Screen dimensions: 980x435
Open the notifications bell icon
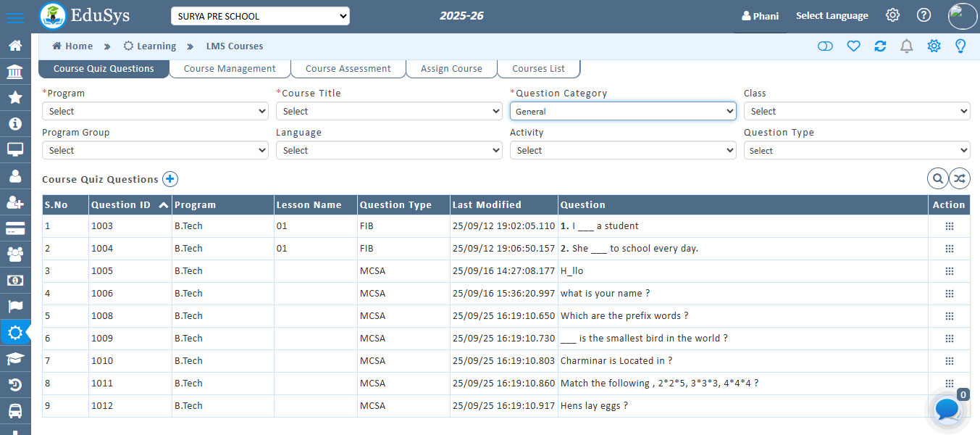tap(906, 46)
